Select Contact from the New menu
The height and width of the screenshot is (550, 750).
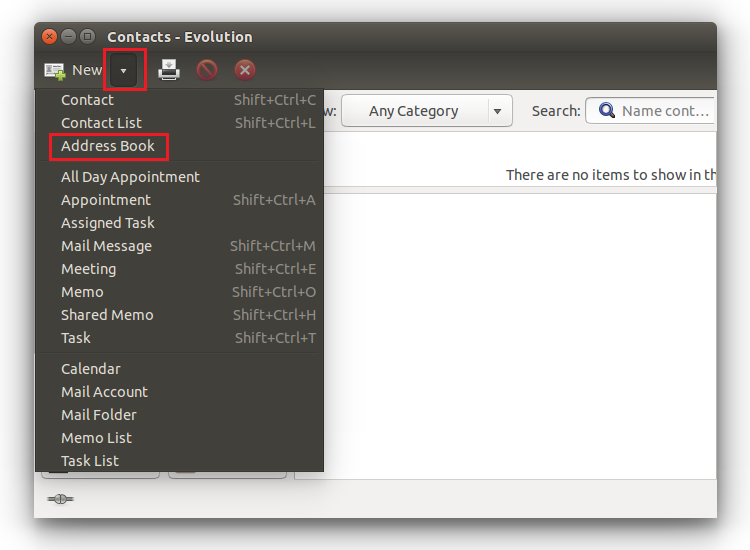click(x=179, y=100)
